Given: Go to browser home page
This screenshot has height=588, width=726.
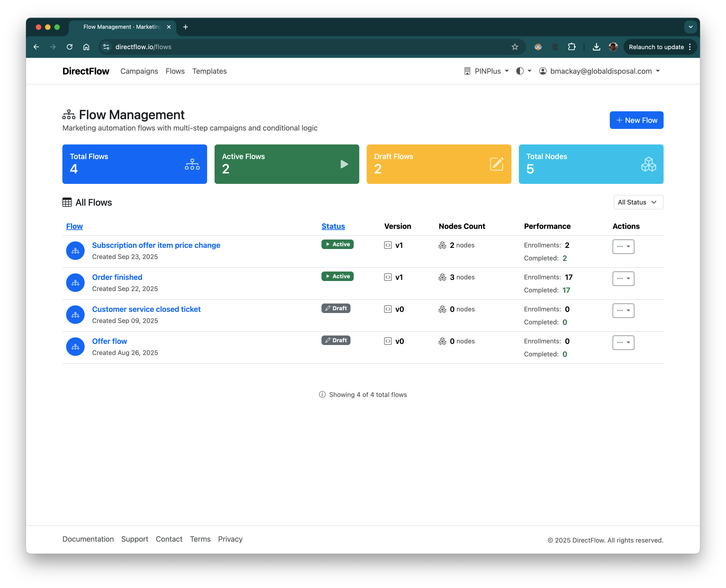Looking at the screenshot, I should [86, 47].
